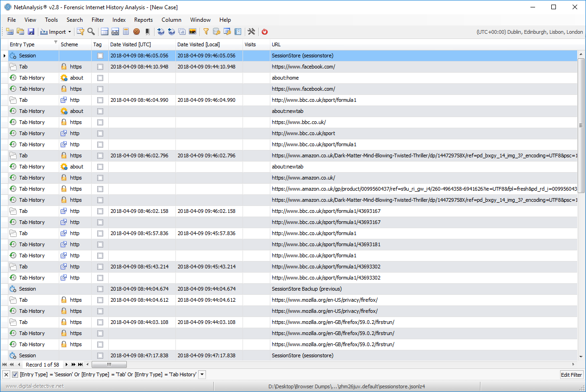
Task: Click the Record 1 of 58 label
Action: pos(43,365)
